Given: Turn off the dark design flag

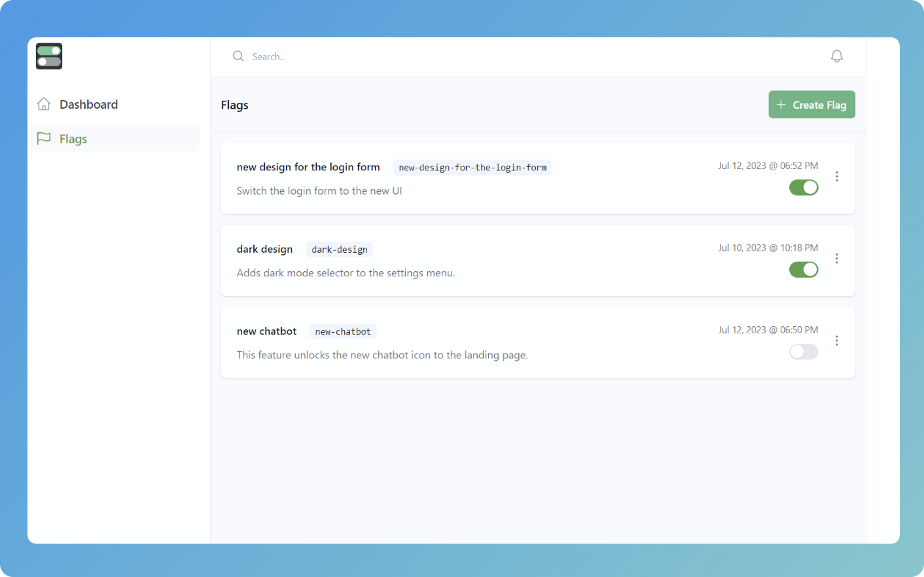Looking at the screenshot, I should 804,269.
